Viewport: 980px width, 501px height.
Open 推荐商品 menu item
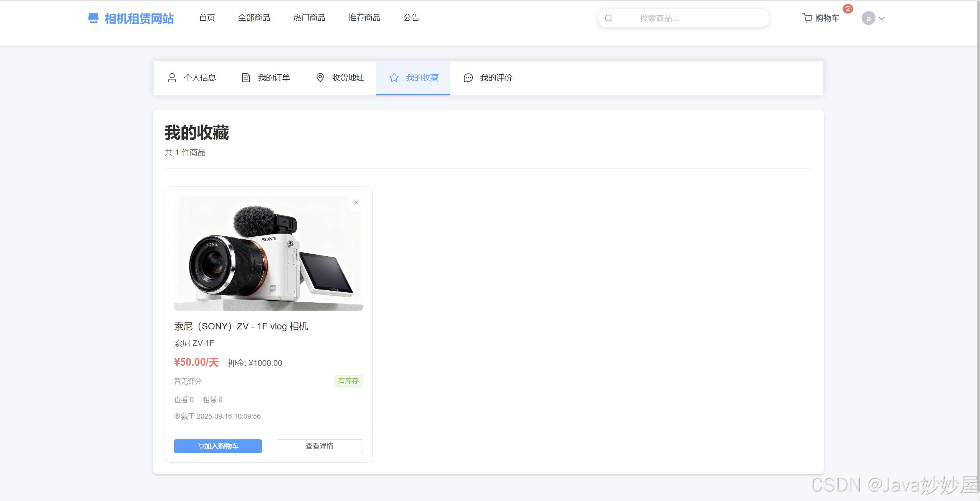(364, 18)
